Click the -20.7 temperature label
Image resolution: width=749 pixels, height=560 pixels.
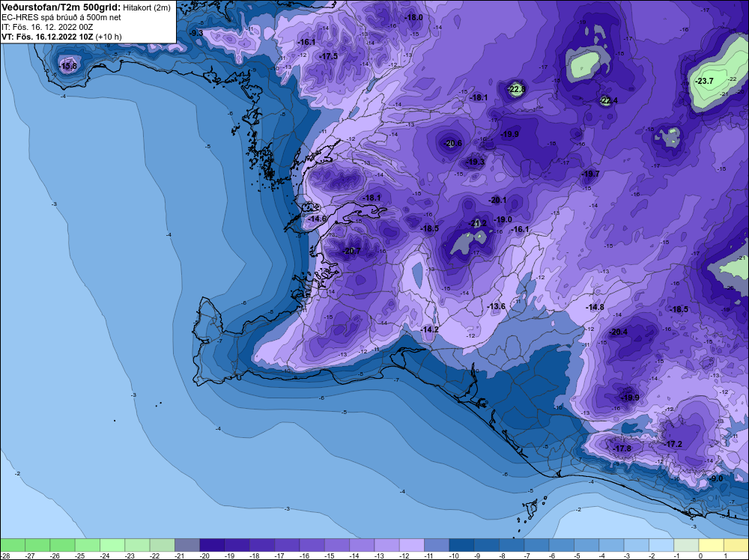point(352,251)
